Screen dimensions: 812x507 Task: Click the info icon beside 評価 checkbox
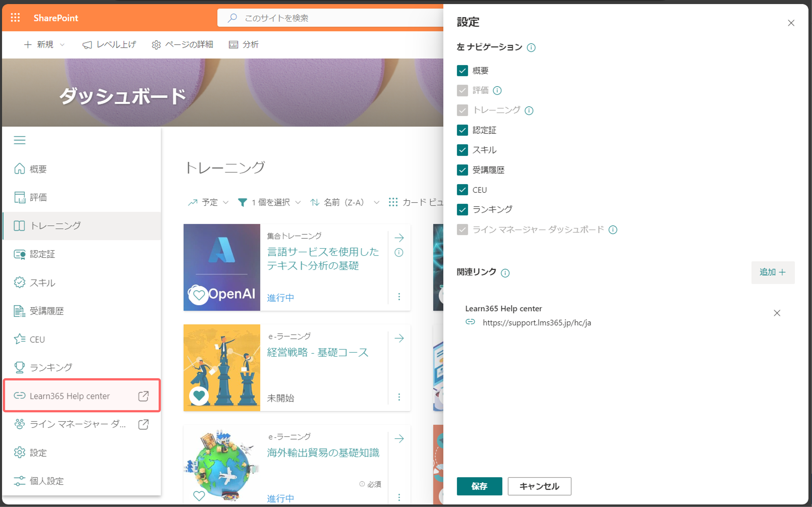tap(497, 90)
